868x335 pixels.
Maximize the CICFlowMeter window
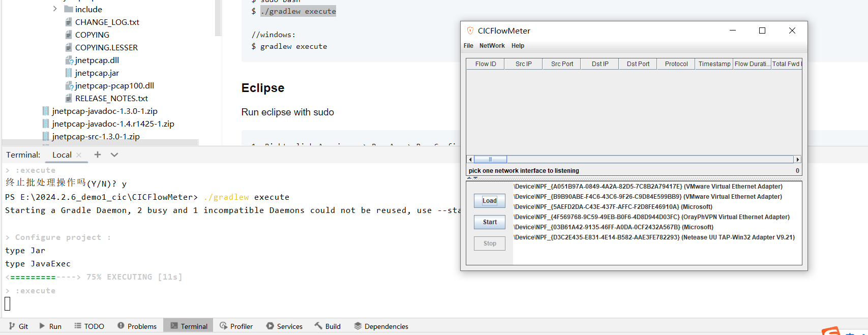click(x=762, y=31)
